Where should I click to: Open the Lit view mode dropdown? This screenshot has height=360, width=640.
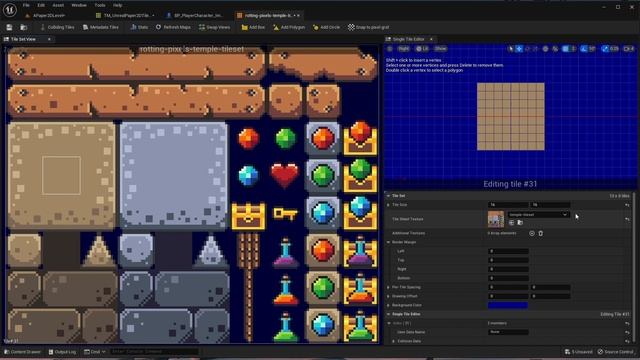click(422, 49)
